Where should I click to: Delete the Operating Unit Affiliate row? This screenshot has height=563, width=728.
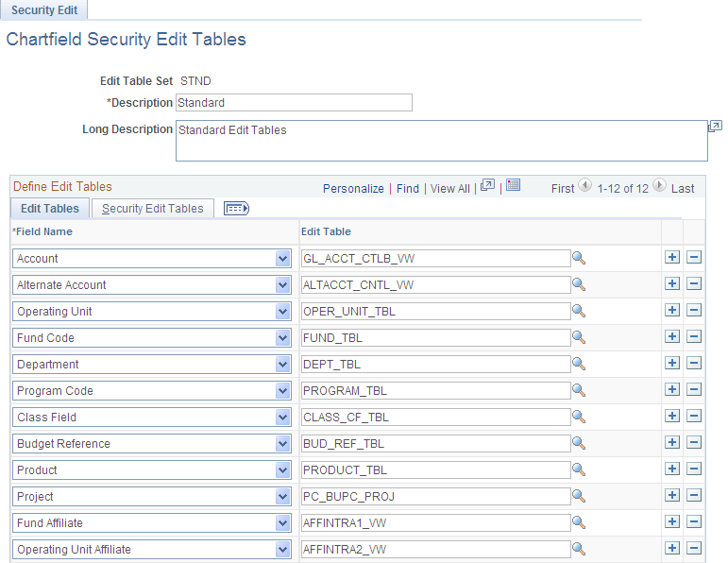(x=694, y=548)
